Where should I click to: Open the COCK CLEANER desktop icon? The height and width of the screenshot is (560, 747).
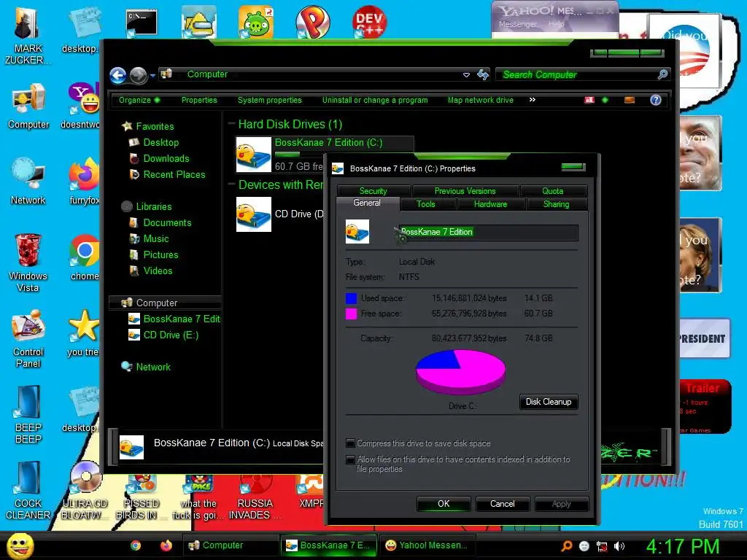pyautogui.click(x=28, y=491)
